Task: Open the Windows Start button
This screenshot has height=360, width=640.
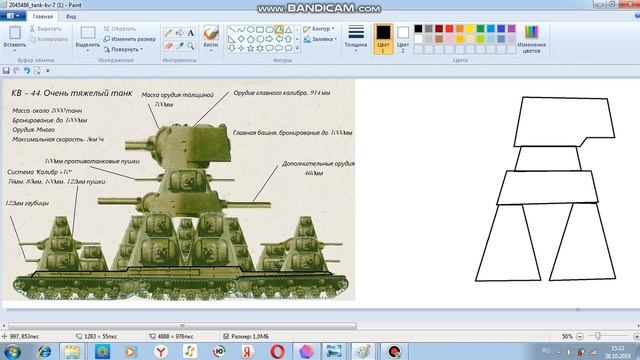Action: 13,351
